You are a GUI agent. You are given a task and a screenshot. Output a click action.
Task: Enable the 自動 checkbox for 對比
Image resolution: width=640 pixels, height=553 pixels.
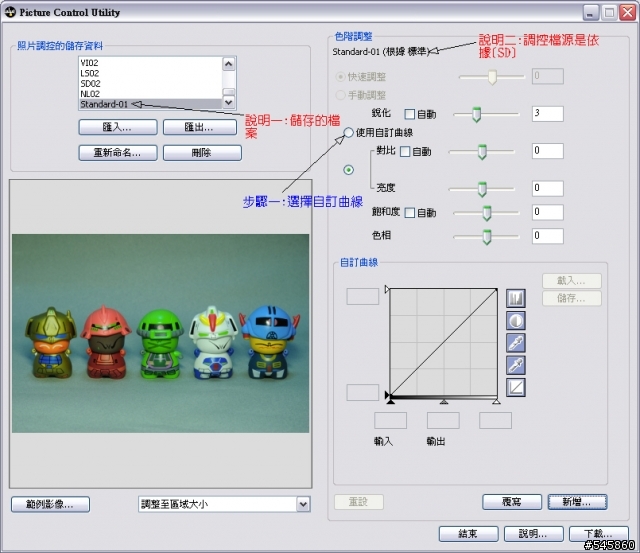405,152
